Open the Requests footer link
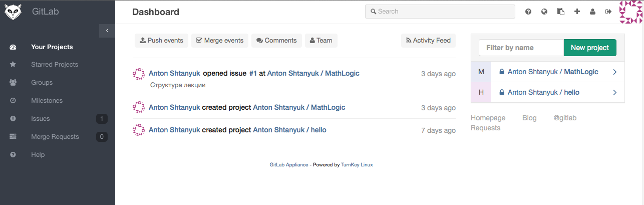Viewport: 644px width, 205px height. (x=486, y=128)
